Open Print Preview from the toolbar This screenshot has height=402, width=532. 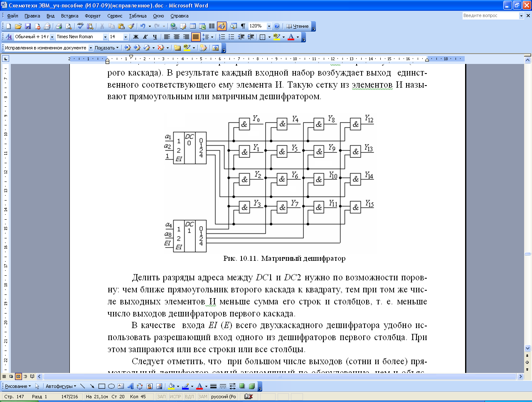68,26
